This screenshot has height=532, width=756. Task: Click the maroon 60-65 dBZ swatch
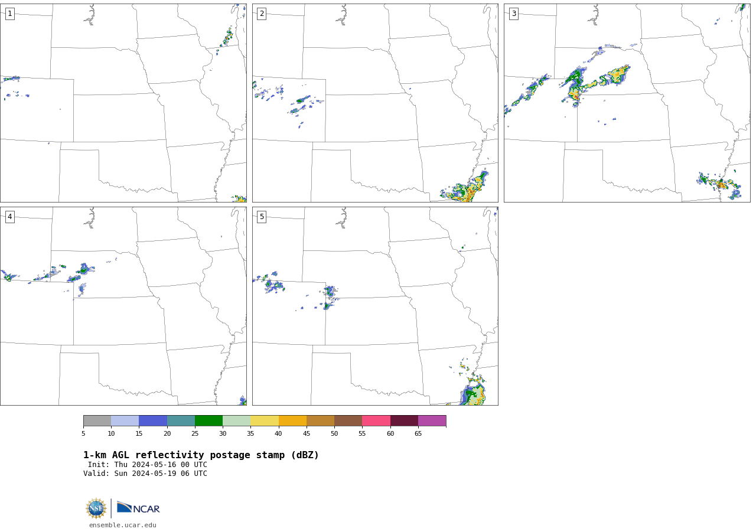point(404,420)
